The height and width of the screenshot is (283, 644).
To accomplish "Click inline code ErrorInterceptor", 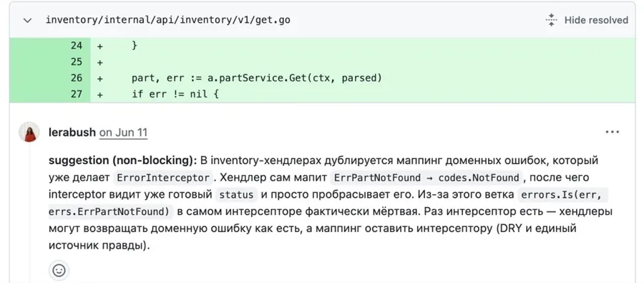I will click(163, 178).
